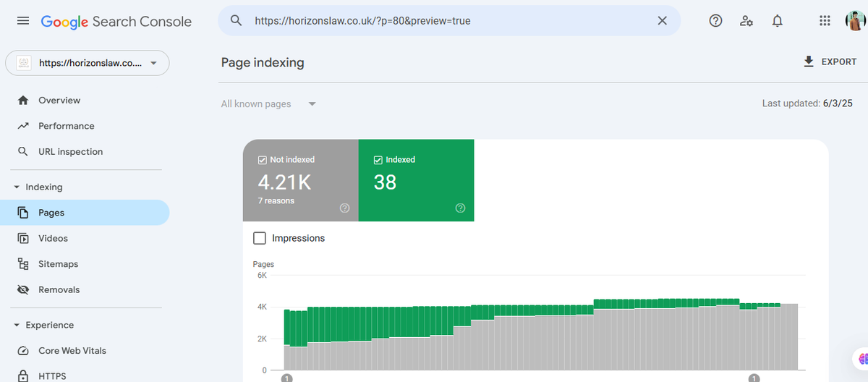This screenshot has width=868, height=382.
Task: Open the main hamburger menu
Action: [x=23, y=21]
